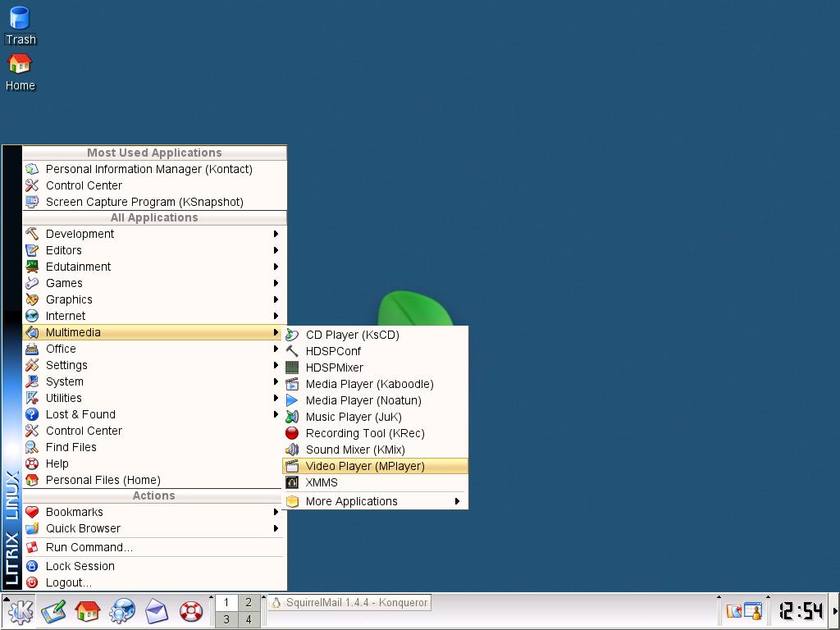The width and height of the screenshot is (840, 630).
Task: Expand Edutainment submenu arrow
Action: coord(276,267)
